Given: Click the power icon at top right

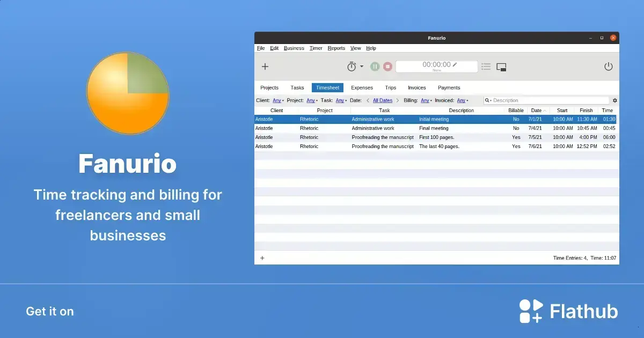Looking at the screenshot, I should click(x=609, y=67).
